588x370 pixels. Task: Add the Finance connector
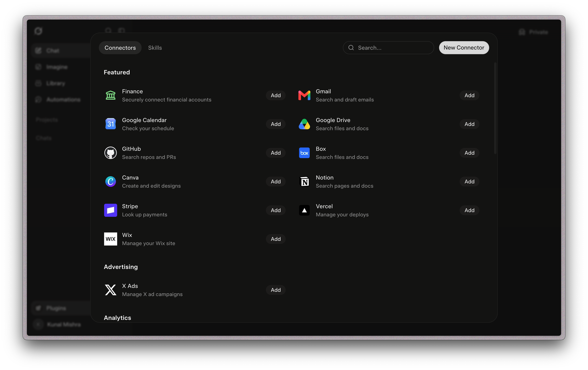pos(276,95)
